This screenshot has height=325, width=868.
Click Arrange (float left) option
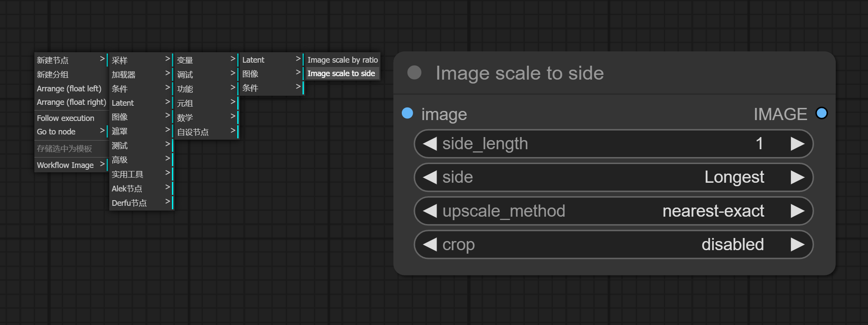click(69, 88)
